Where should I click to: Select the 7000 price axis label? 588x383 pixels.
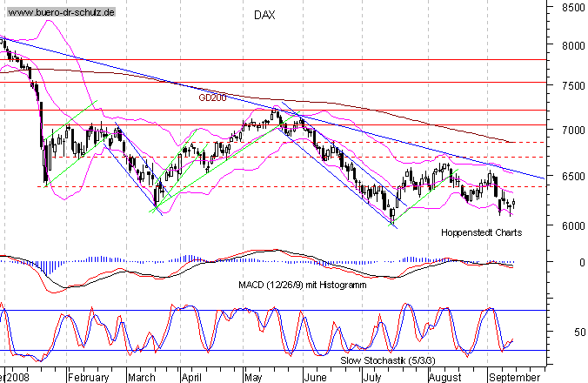coord(571,131)
